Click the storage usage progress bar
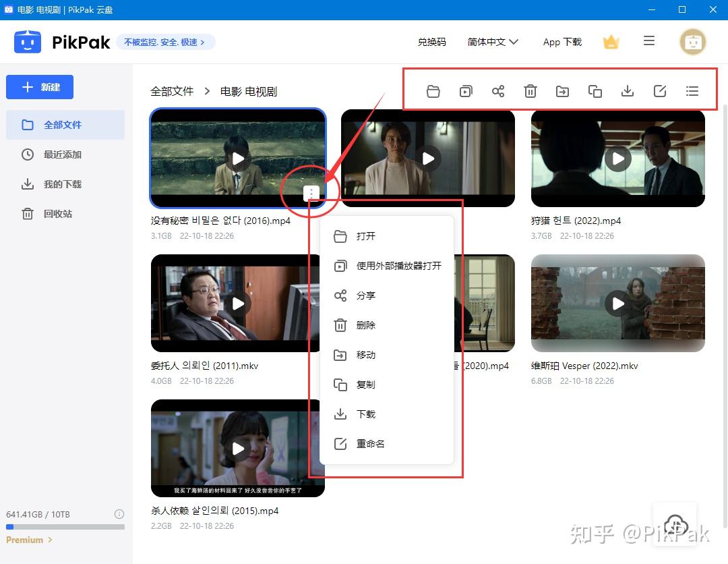The width and height of the screenshot is (728, 564). (x=65, y=527)
